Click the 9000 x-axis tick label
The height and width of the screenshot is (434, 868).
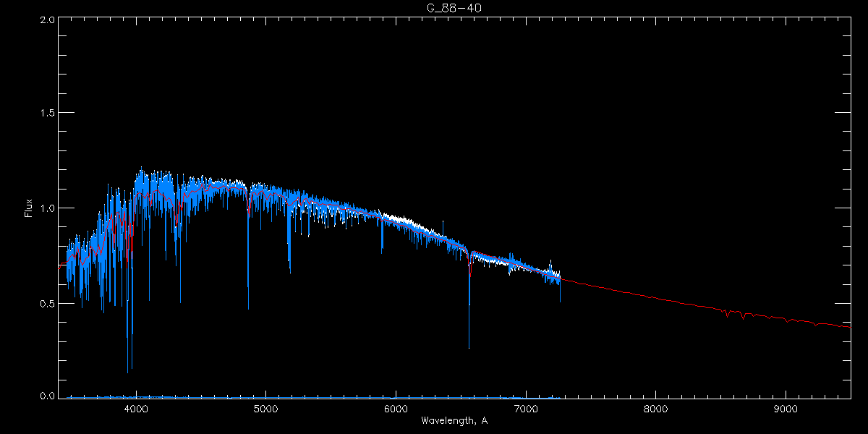click(x=786, y=409)
